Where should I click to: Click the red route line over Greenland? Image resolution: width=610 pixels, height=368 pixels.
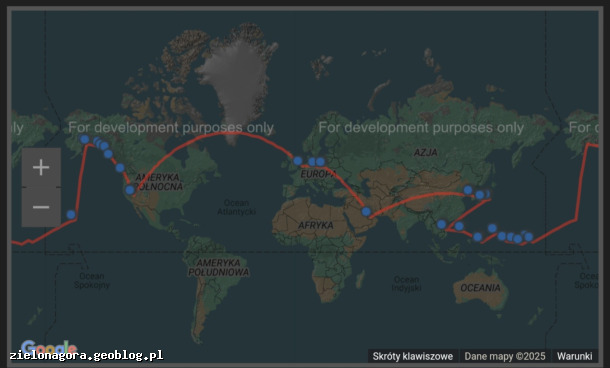pyautogui.click(x=233, y=133)
